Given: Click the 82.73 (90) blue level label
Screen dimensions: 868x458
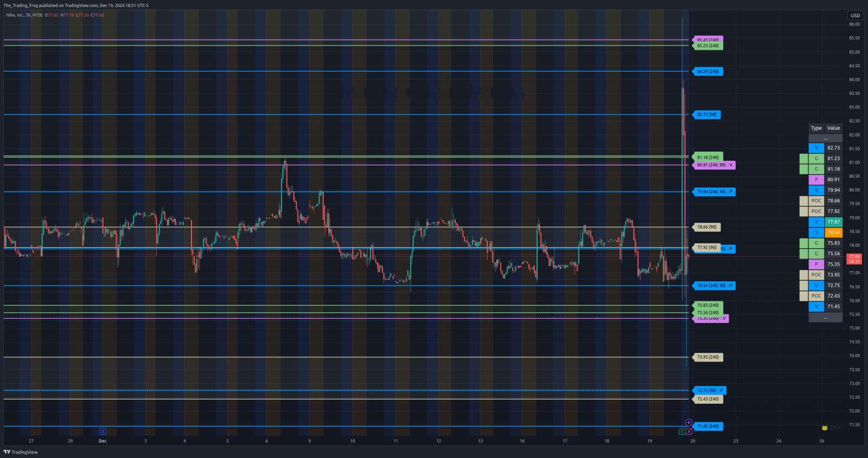Looking at the screenshot, I should tap(706, 115).
